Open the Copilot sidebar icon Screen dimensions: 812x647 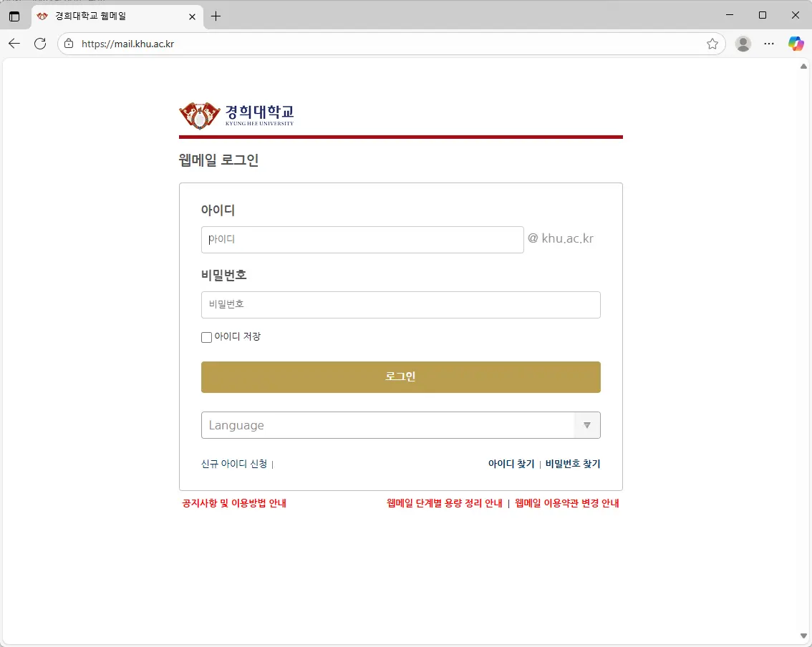[x=796, y=44]
